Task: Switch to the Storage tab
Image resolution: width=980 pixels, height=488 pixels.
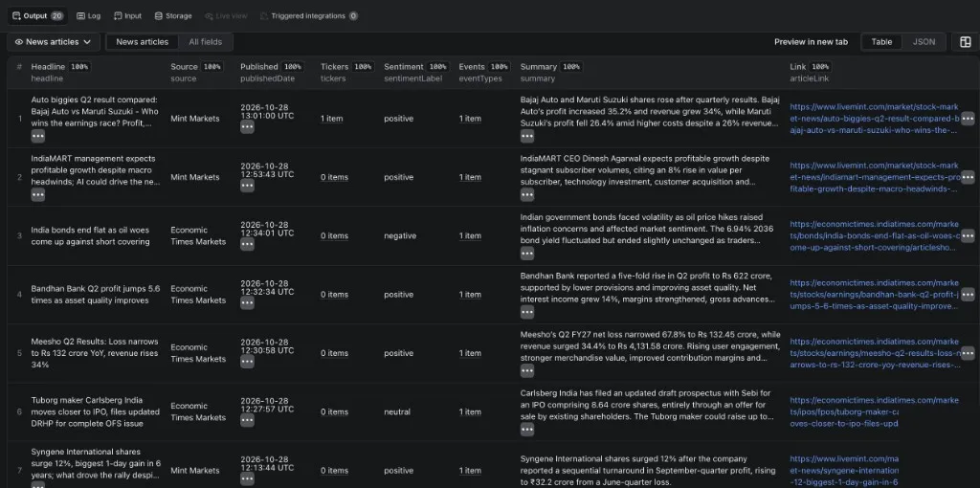Action: pyautogui.click(x=173, y=15)
